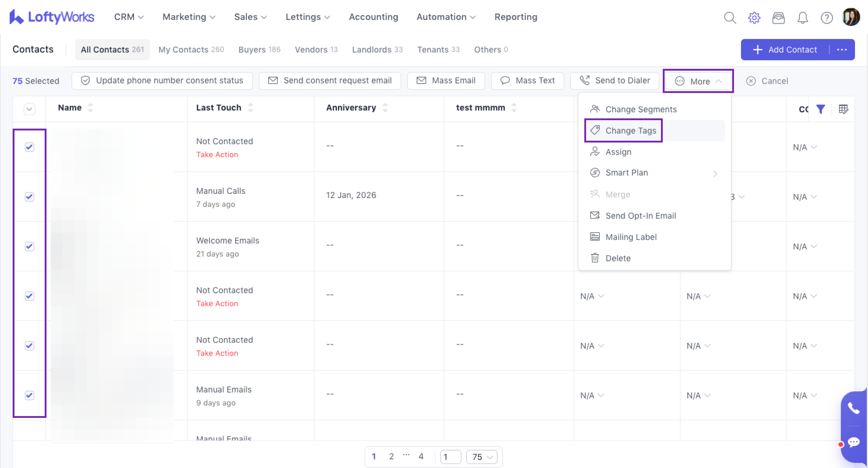
Task: Switch to the Buyers tab
Action: (x=259, y=50)
